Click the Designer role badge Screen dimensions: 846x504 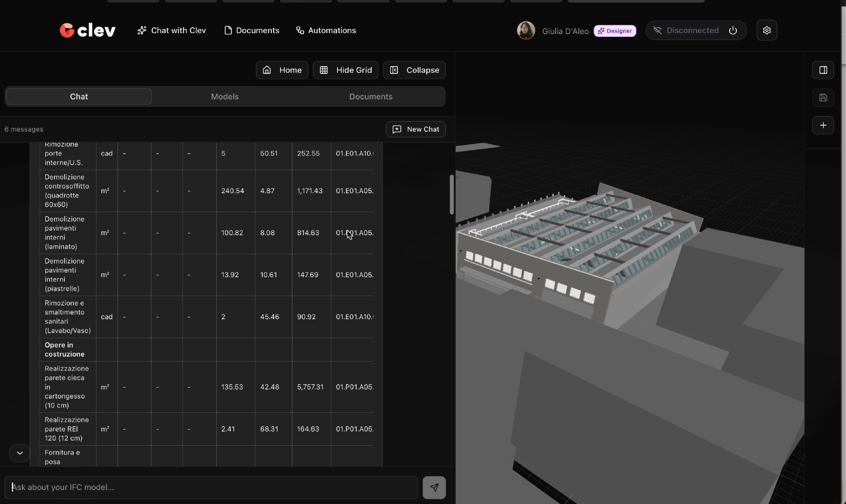(x=615, y=31)
